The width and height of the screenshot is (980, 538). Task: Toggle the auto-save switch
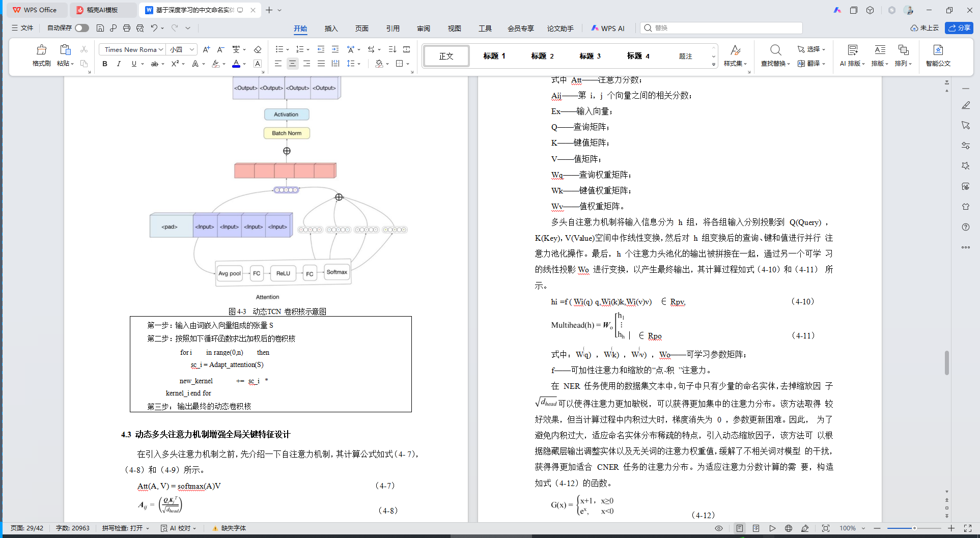click(x=81, y=28)
